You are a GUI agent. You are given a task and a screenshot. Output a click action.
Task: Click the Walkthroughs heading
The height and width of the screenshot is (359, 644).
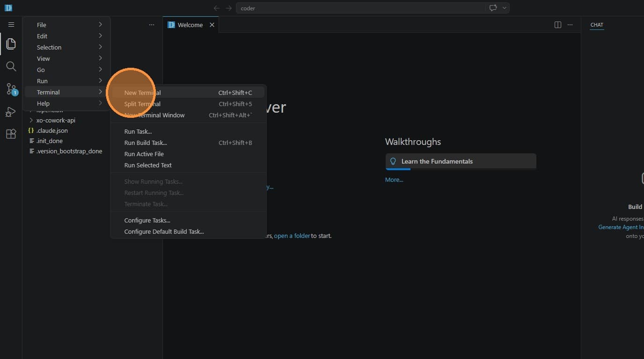click(413, 142)
